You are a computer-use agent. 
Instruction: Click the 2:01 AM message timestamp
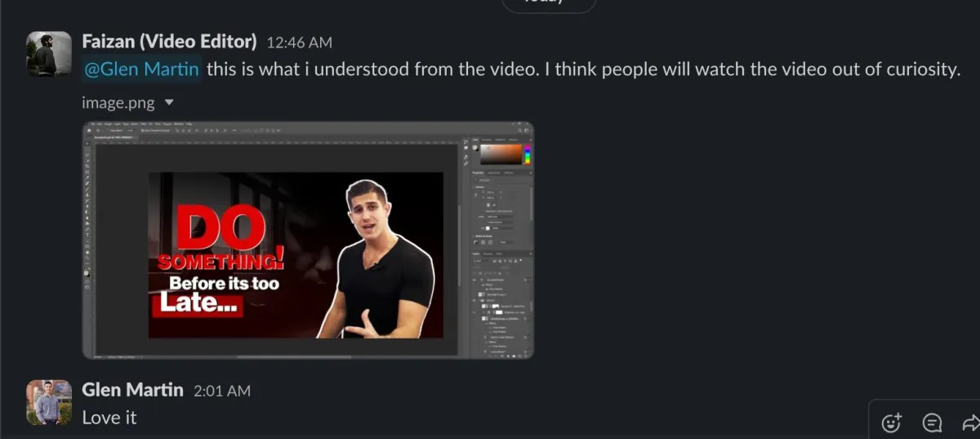222,392
